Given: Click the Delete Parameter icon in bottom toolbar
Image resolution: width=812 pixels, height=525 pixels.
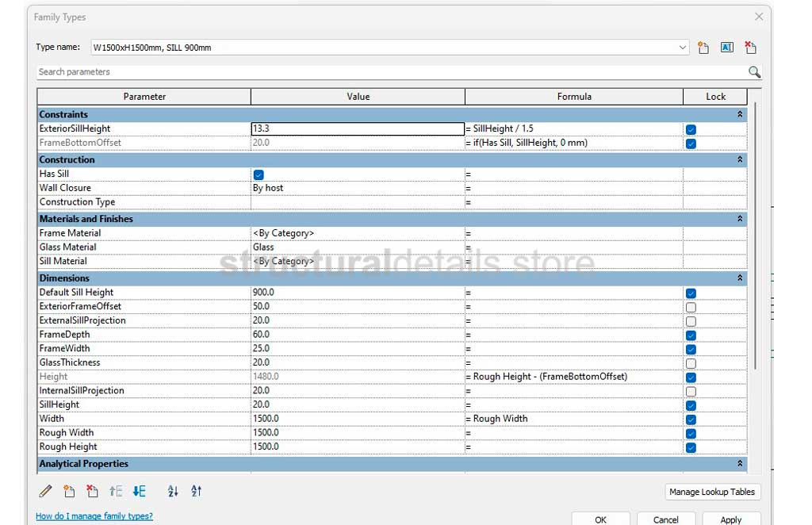Looking at the screenshot, I should (92, 492).
